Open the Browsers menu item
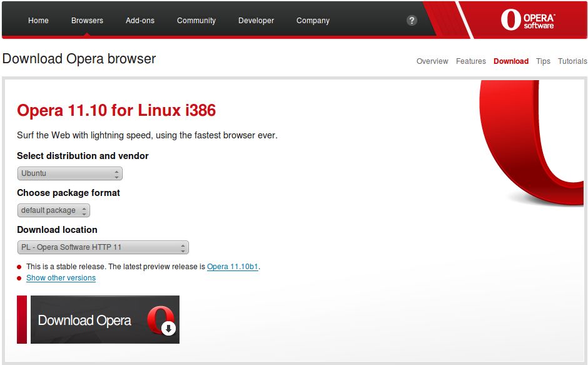 tap(87, 21)
